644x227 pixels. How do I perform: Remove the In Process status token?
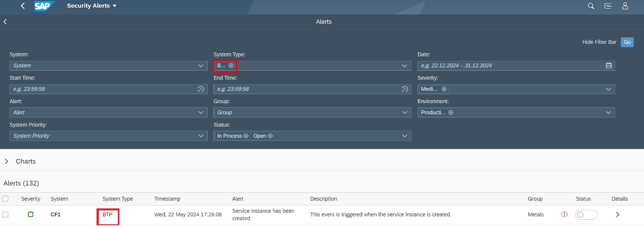(246, 136)
